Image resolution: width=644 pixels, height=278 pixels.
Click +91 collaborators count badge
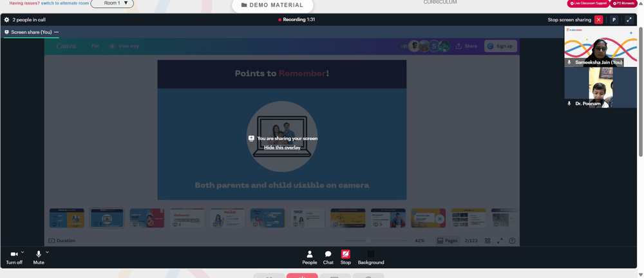404,46
